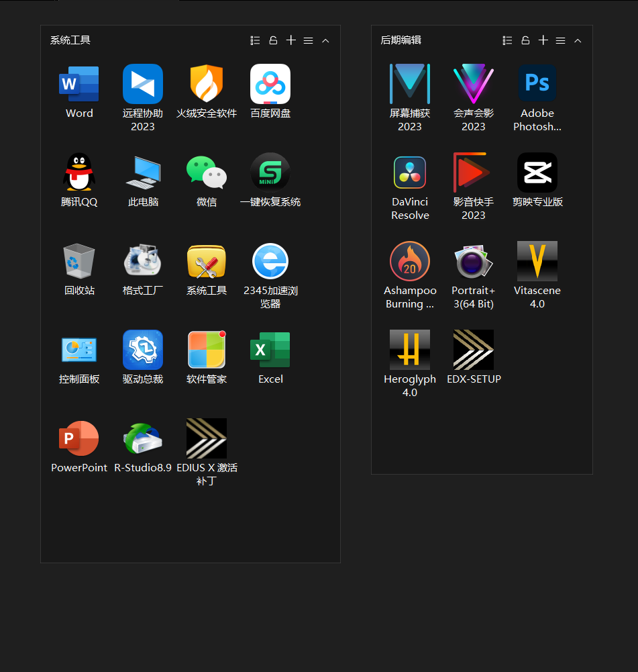This screenshot has width=638, height=672.
Task: Click the 系统工具 group title text
Action: coord(70,40)
